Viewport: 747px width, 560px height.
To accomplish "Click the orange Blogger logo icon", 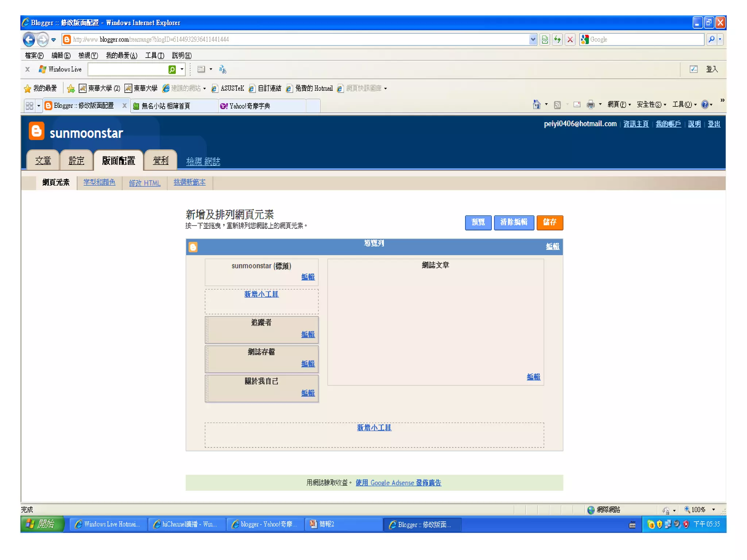I will [x=36, y=131].
